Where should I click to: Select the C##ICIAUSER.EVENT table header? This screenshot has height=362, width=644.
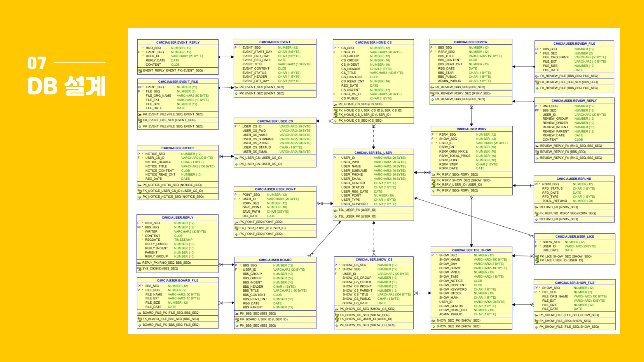coord(275,42)
